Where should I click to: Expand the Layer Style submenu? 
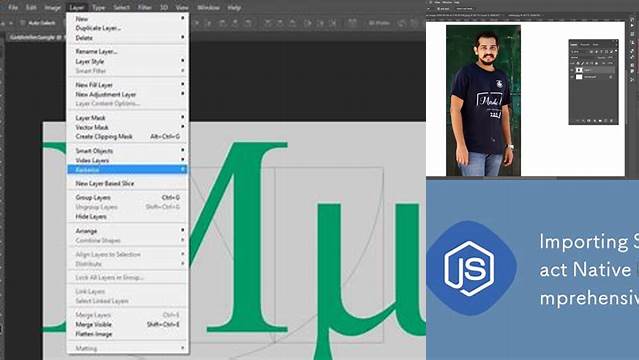[x=183, y=61]
